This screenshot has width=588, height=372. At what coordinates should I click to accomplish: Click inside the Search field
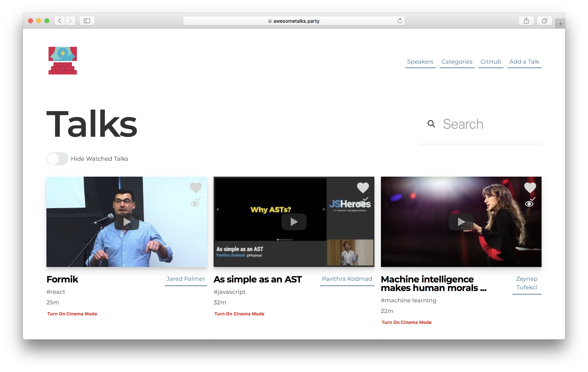(476, 124)
